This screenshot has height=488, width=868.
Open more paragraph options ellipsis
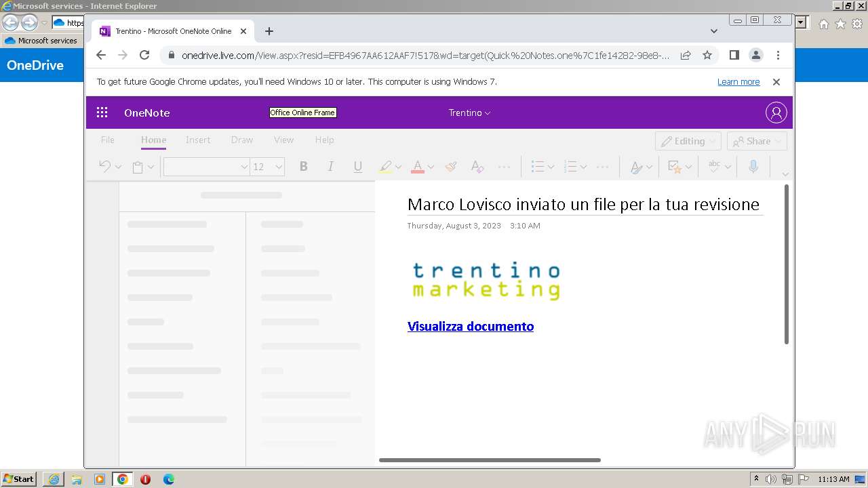pos(603,166)
